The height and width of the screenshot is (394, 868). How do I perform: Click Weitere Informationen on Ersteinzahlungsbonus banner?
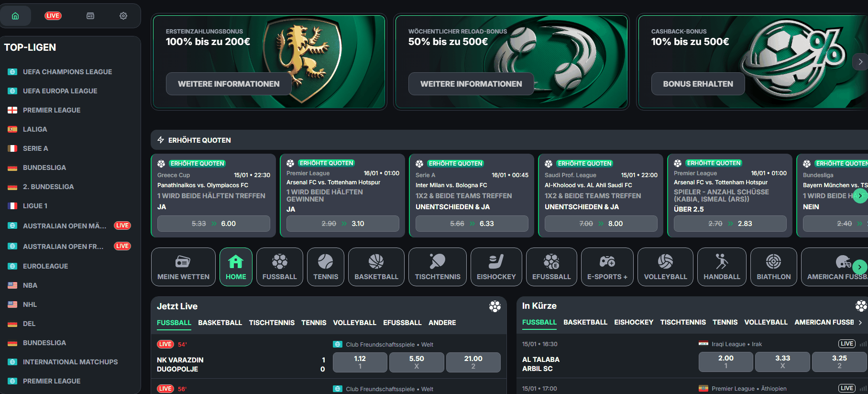click(x=229, y=84)
